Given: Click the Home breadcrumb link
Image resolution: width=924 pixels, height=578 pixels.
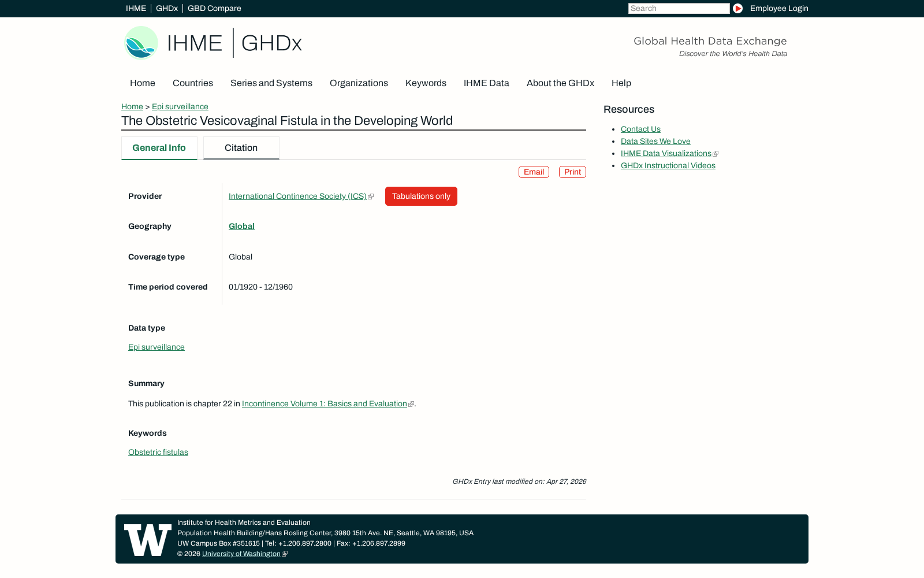Looking at the screenshot, I should (132, 107).
